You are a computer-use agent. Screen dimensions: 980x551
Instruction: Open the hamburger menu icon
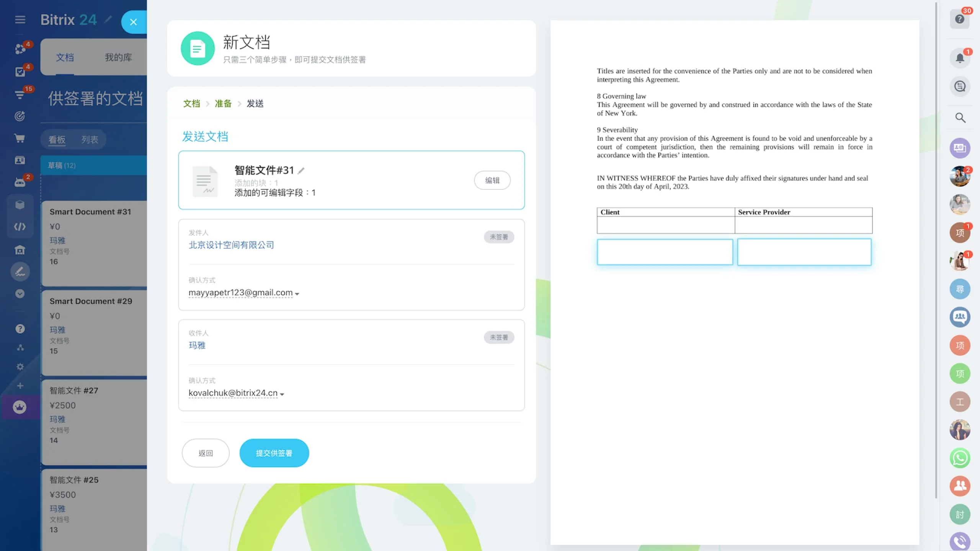20,20
